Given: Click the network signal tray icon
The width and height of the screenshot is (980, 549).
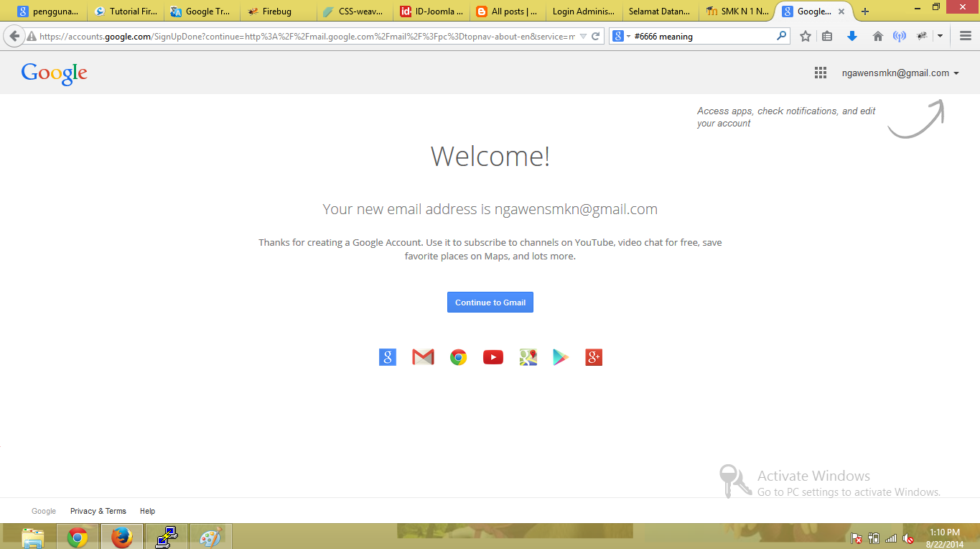Looking at the screenshot, I should (x=891, y=538).
